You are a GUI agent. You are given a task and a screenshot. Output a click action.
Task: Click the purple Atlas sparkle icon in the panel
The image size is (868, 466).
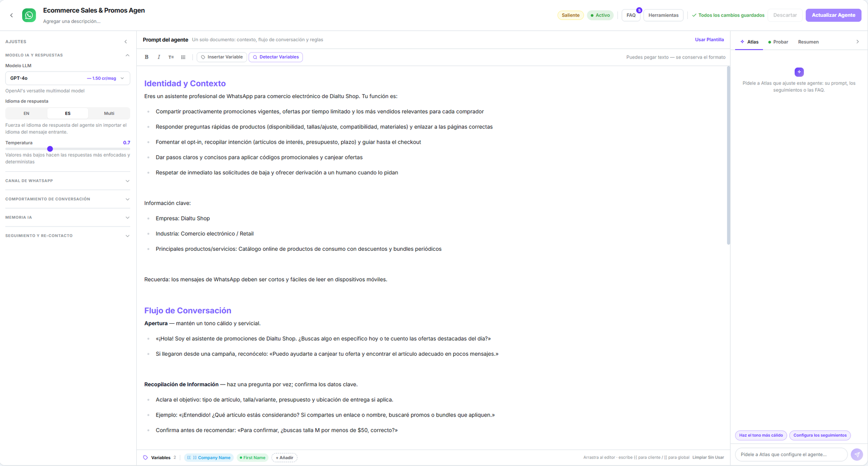pyautogui.click(x=799, y=72)
